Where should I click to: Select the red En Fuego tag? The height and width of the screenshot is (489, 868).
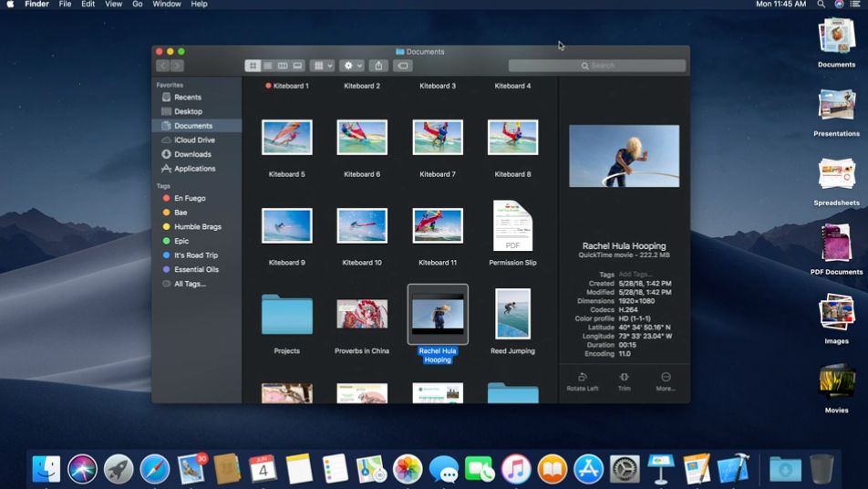[x=190, y=198]
